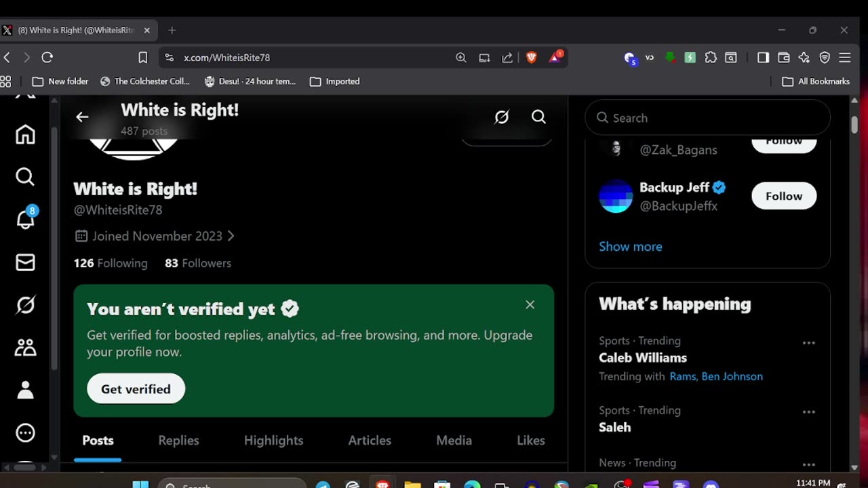Image resolution: width=868 pixels, height=488 pixels.
Task: Go back using profile header arrow
Action: [82, 117]
